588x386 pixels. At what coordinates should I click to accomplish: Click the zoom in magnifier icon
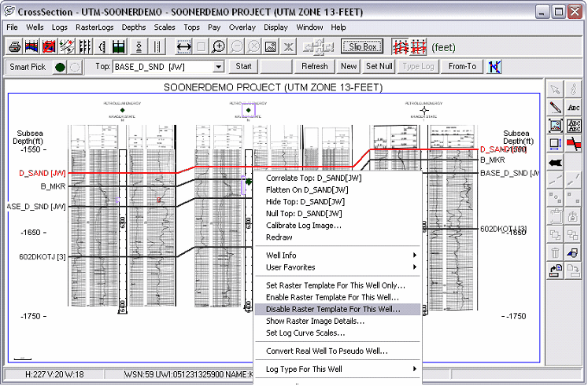[x=220, y=46]
